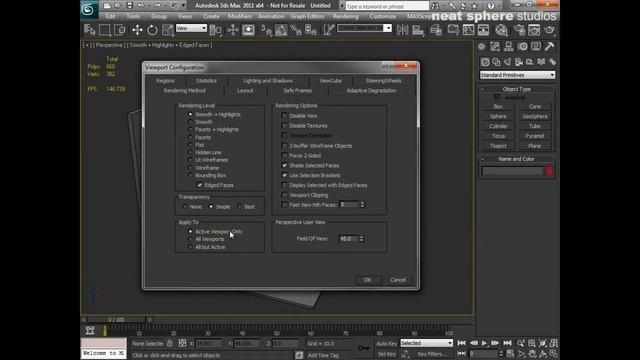The width and height of the screenshot is (640, 360).
Task: Select the Rotate tool in main toolbar
Action: 152,30
